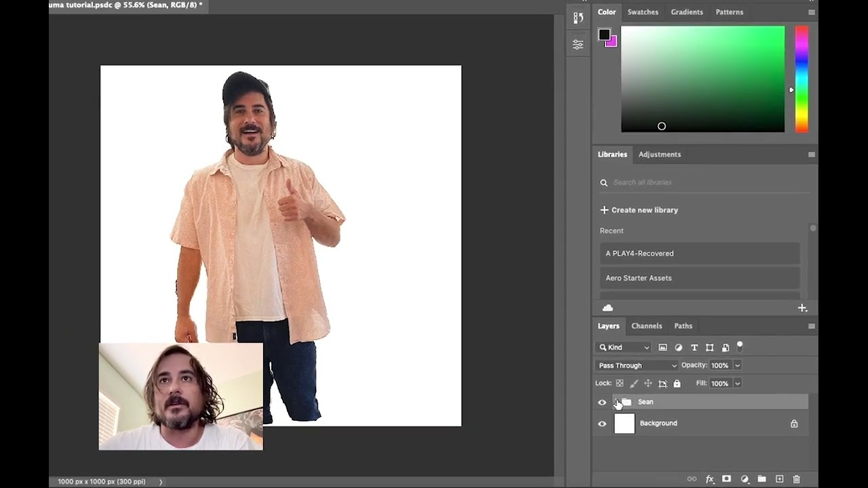
Task: Create a new layer
Action: pyautogui.click(x=779, y=479)
